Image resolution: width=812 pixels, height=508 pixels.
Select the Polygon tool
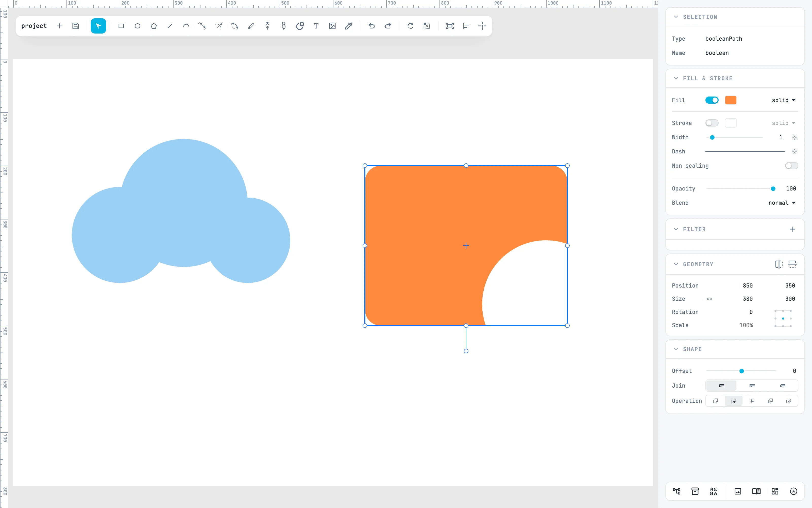pos(154,26)
